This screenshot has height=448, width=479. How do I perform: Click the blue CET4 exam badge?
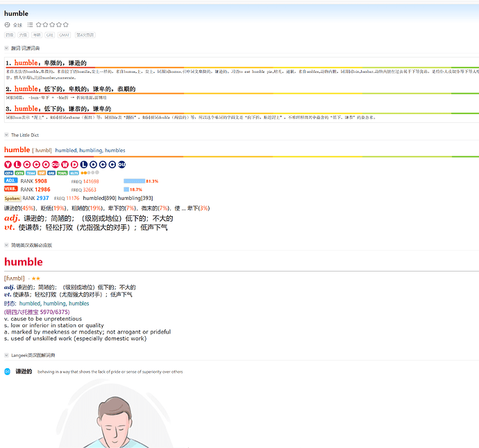click(x=9, y=173)
